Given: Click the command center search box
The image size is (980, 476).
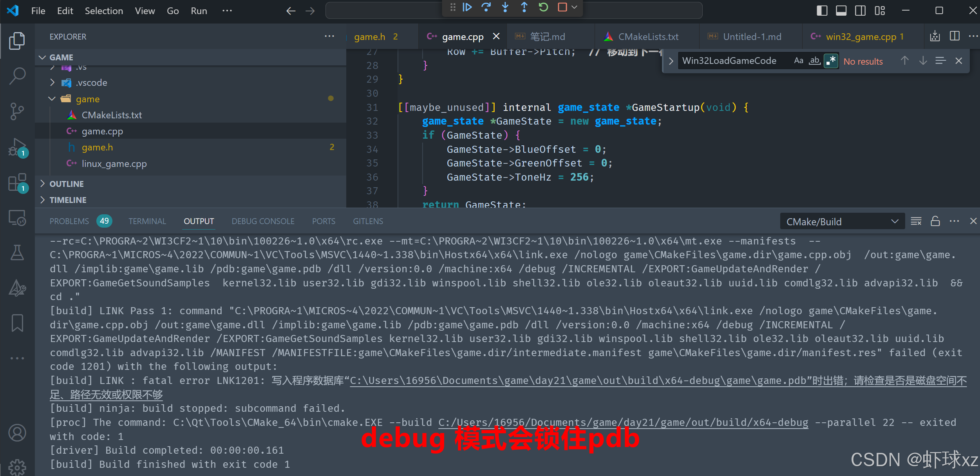Looking at the screenshot, I should tap(514, 11).
